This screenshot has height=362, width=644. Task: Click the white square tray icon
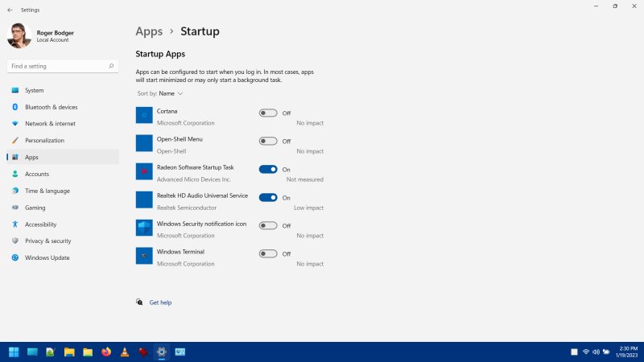pos(574,352)
